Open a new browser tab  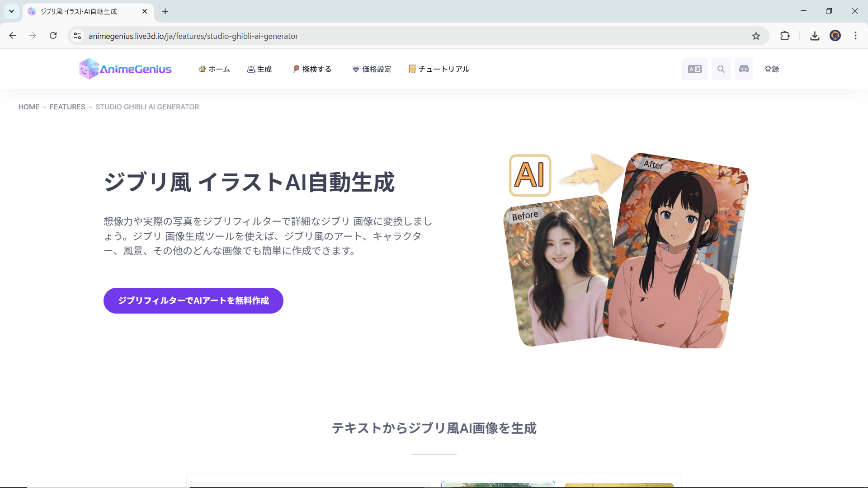point(165,11)
